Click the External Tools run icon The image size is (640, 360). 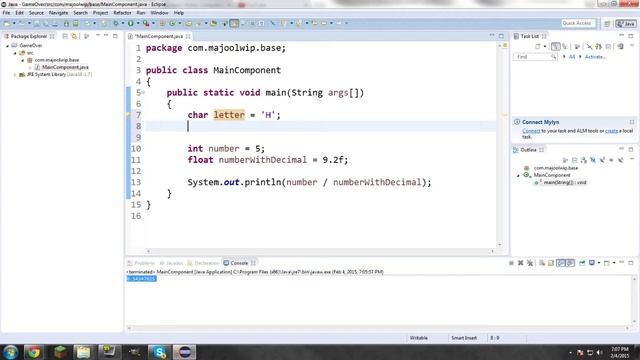pyautogui.click(x=145, y=23)
